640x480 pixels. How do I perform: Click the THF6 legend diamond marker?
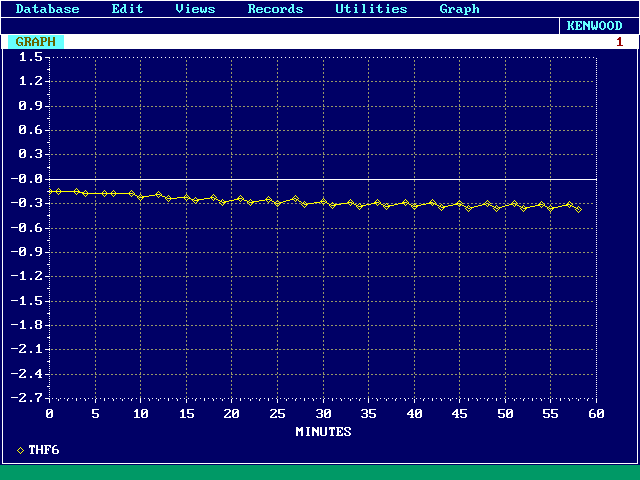(20, 451)
